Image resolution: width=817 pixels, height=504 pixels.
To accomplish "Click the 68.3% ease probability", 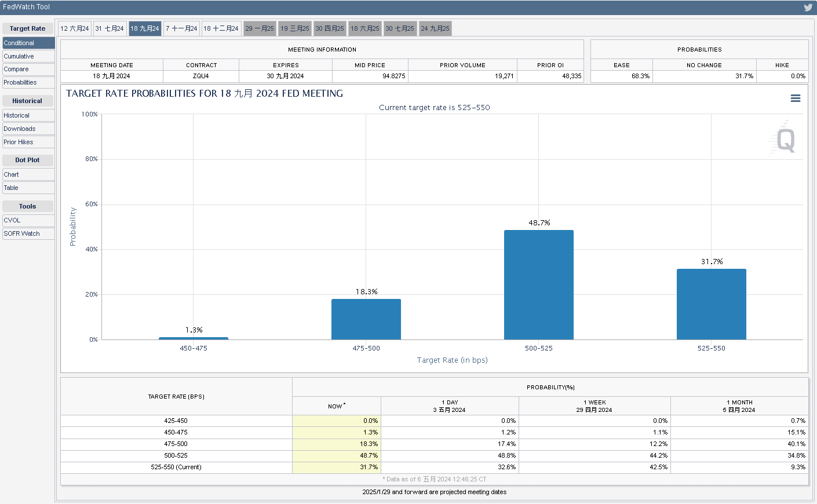I will (x=640, y=76).
